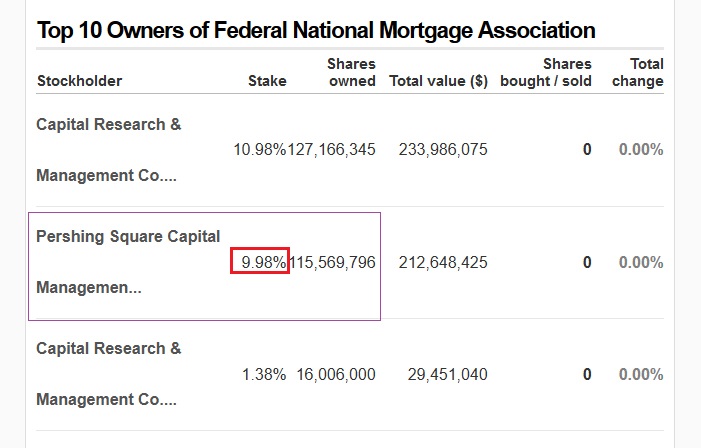Click the 29,451,040 total value cell
This screenshot has width=701, height=448.
[448, 374]
